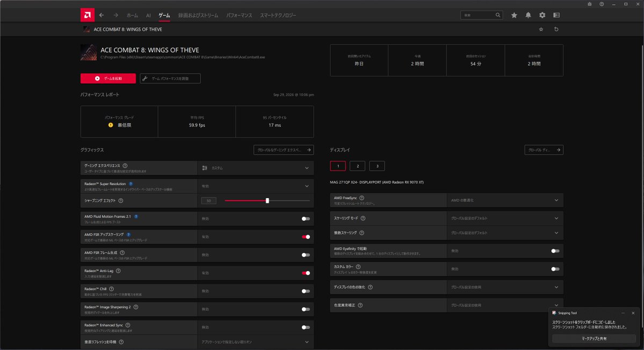
Task: Go back with the left arrow icon
Action: click(x=102, y=15)
